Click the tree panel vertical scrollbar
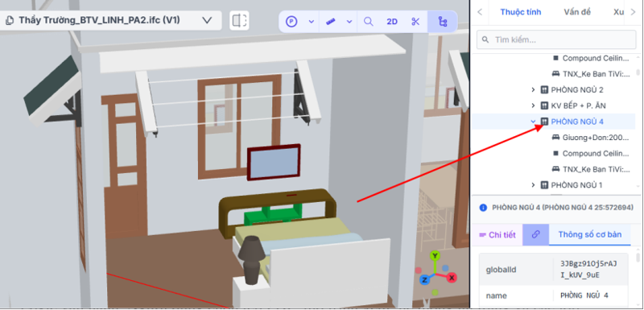The image size is (644, 310). 638,72
